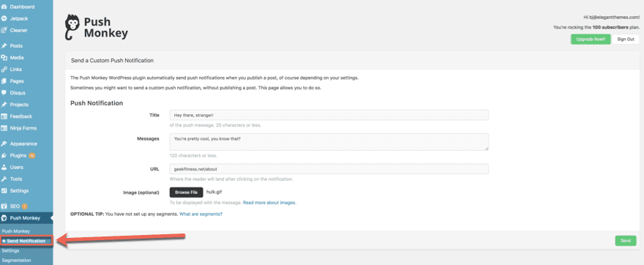Select Send Notification submenu item
Viewport: 644px width, 265px height.
pyautogui.click(x=26, y=241)
